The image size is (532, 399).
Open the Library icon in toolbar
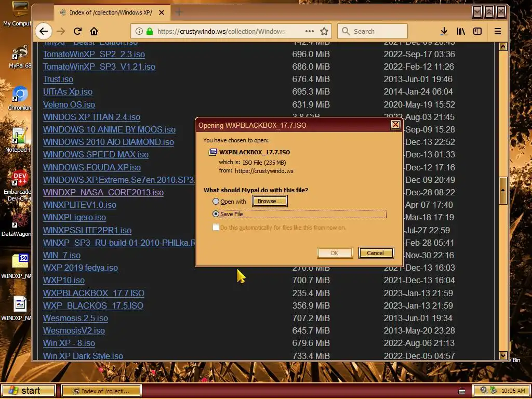(461, 31)
